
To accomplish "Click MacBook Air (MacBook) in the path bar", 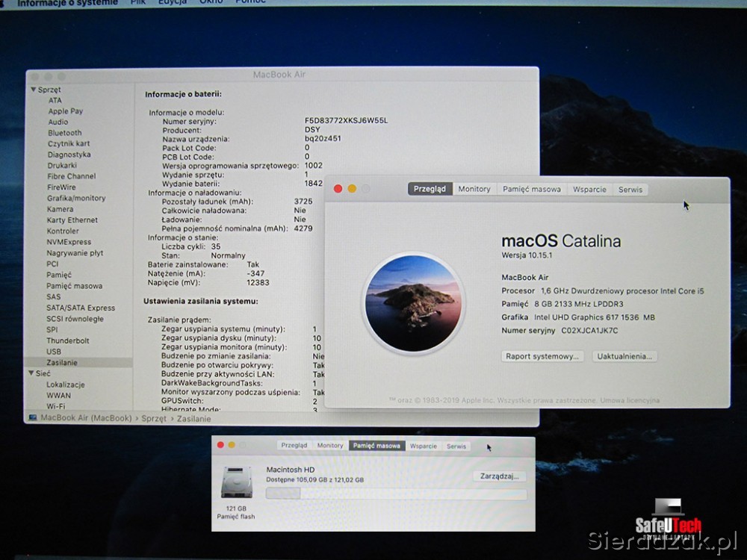I will click(86, 418).
